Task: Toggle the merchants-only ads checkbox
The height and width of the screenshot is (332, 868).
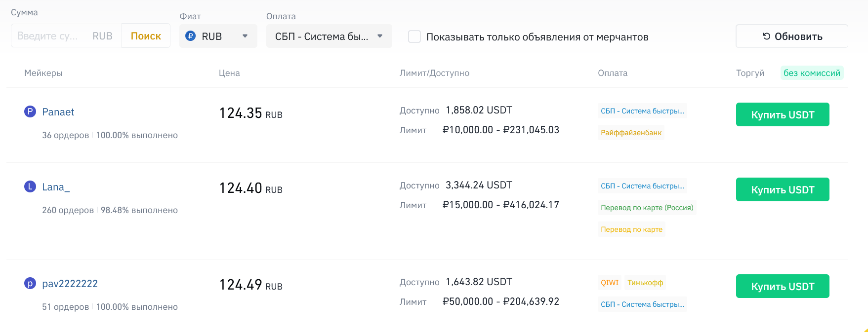Action: click(x=414, y=37)
